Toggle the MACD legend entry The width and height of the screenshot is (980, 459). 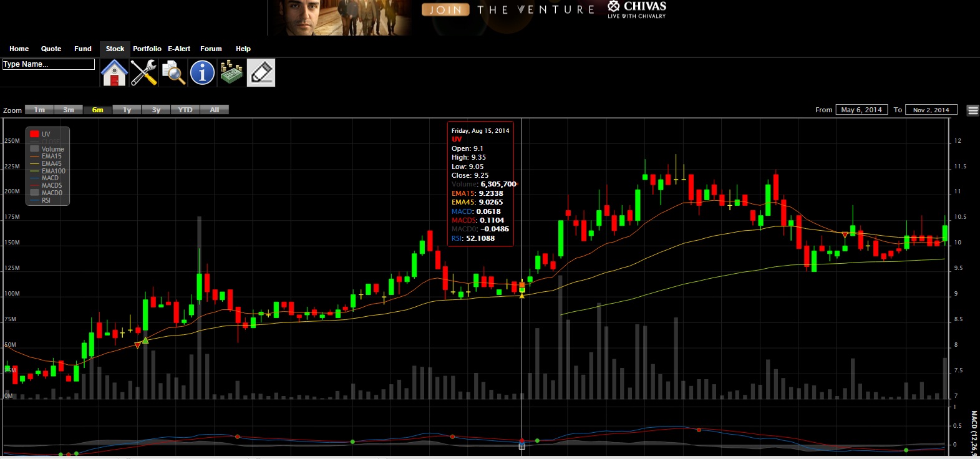(x=44, y=178)
